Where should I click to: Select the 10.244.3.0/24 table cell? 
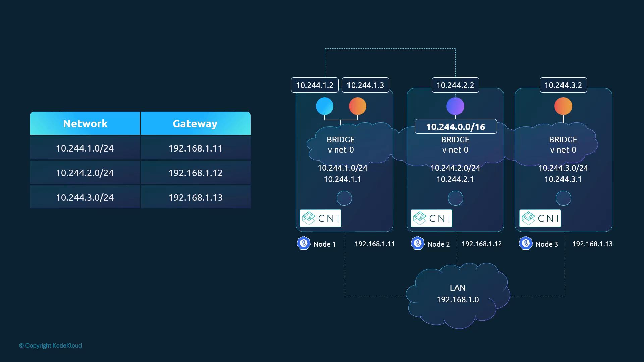coord(85,197)
